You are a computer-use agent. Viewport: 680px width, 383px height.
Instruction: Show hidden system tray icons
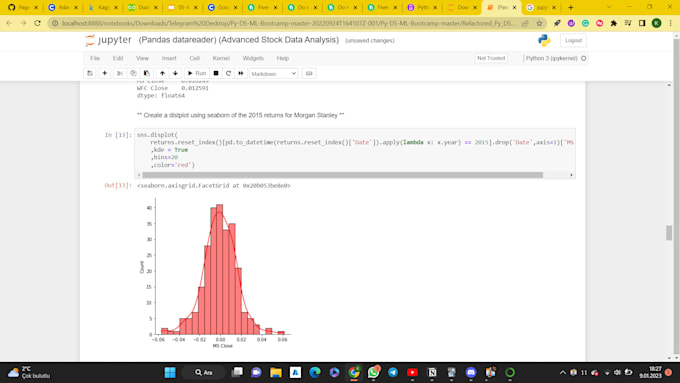[563, 372]
